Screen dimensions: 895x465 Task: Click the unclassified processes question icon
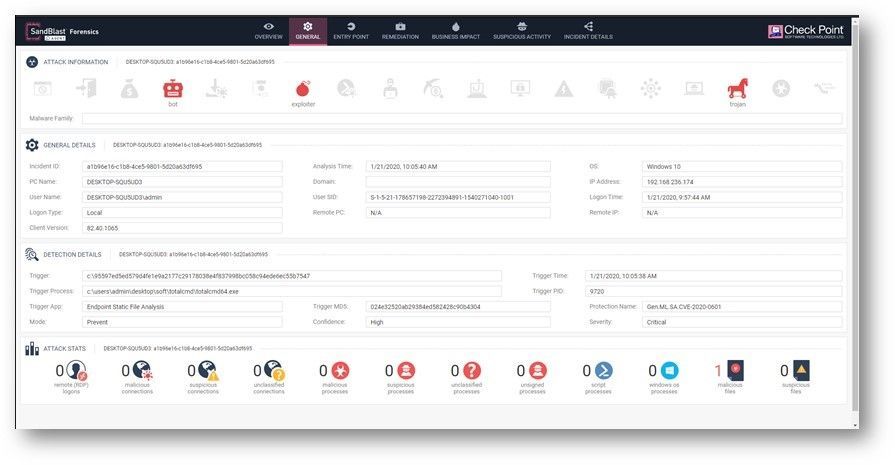472,371
